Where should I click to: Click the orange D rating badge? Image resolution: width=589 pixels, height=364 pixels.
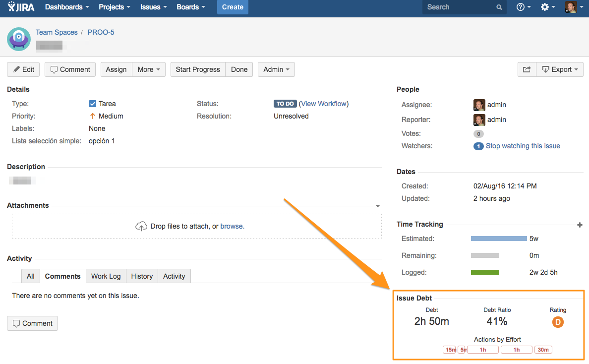click(x=558, y=322)
